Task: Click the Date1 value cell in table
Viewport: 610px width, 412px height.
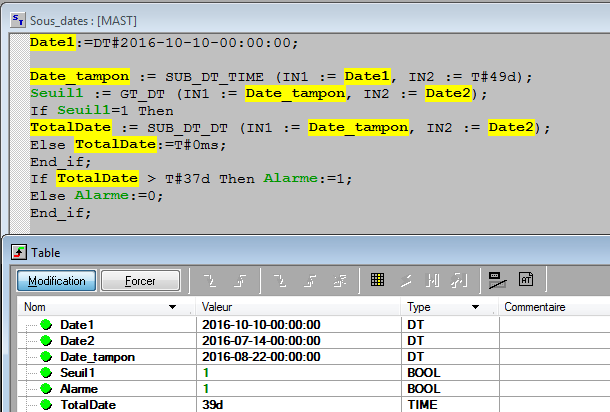Action: tap(260, 325)
